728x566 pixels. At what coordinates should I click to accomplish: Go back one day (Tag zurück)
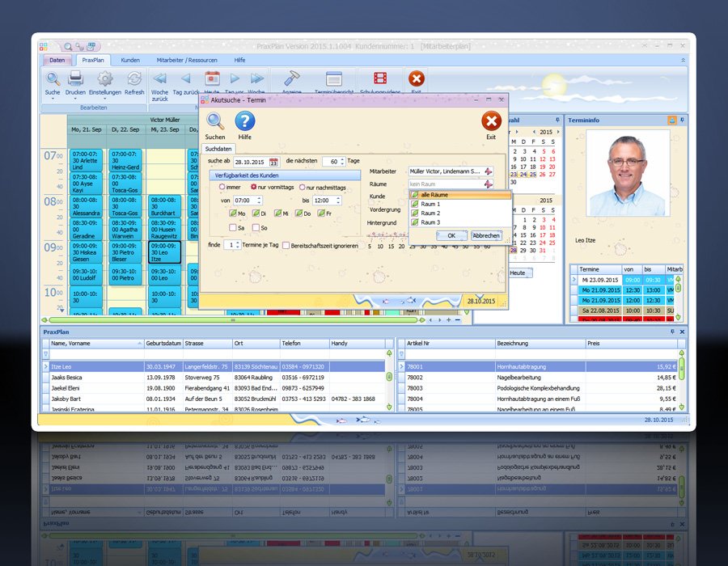[x=186, y=78]
